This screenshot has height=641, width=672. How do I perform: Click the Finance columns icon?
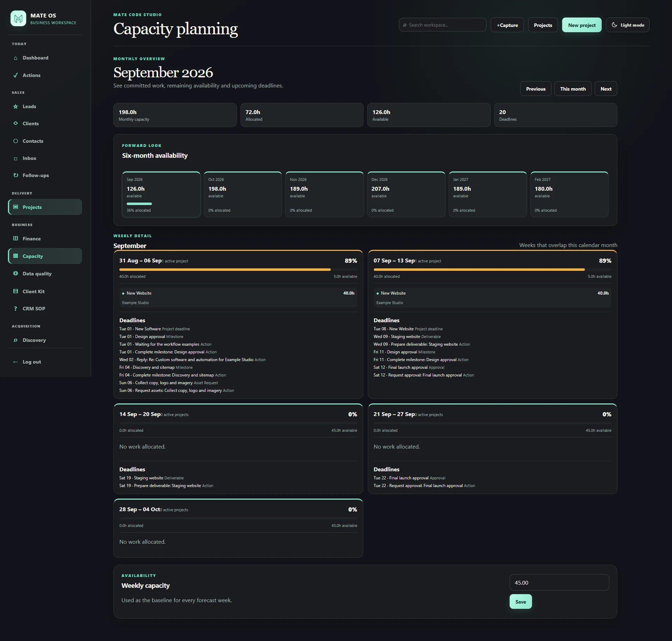pyautogui.click(x=15, y=239)
